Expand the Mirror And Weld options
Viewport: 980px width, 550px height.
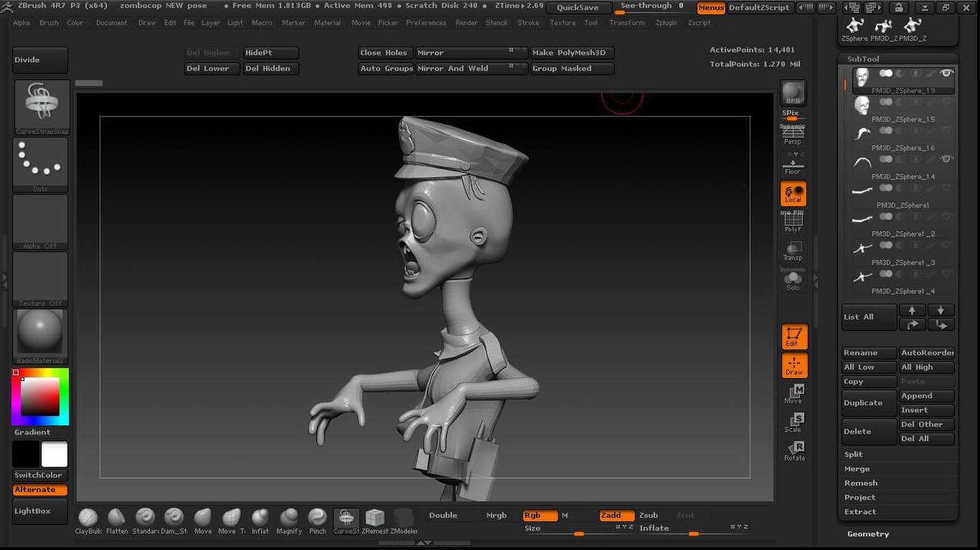511,67
